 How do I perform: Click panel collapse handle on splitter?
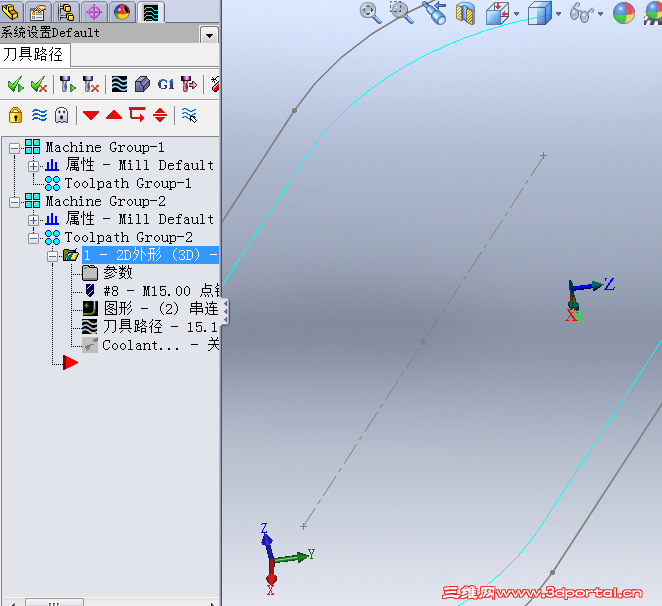pos(225,312)
